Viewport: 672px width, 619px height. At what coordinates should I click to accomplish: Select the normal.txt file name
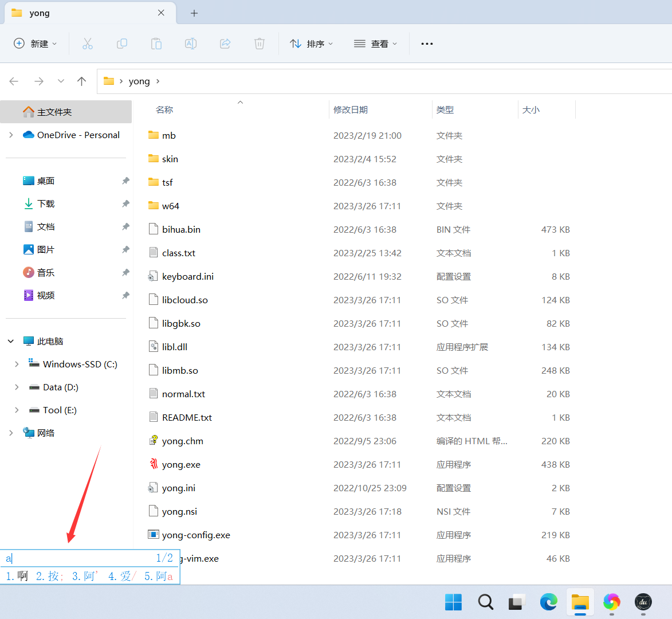point(183,394)
